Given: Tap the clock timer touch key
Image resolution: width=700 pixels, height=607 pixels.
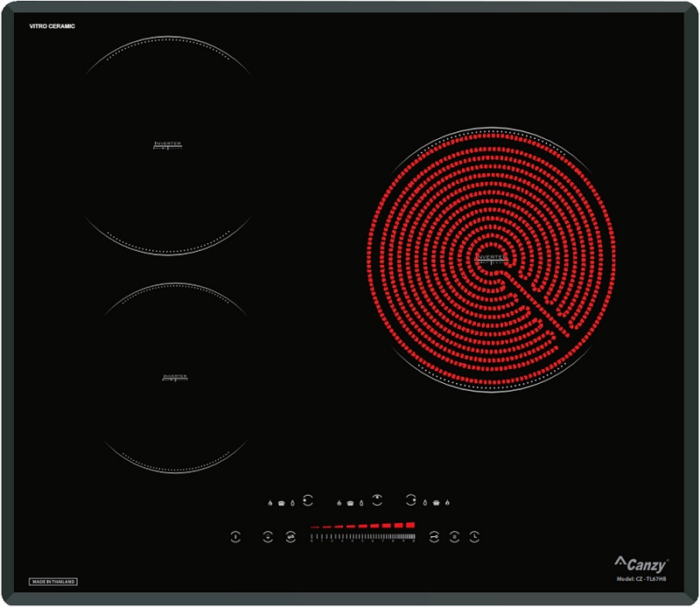Looking at the screenshot, I should pyautogui.click(x=474, y=536).
